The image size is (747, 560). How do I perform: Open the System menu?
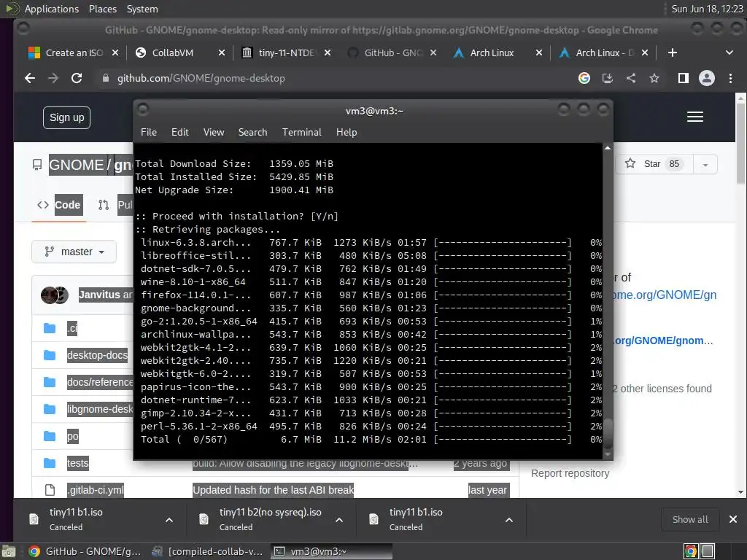coord(142,9)
